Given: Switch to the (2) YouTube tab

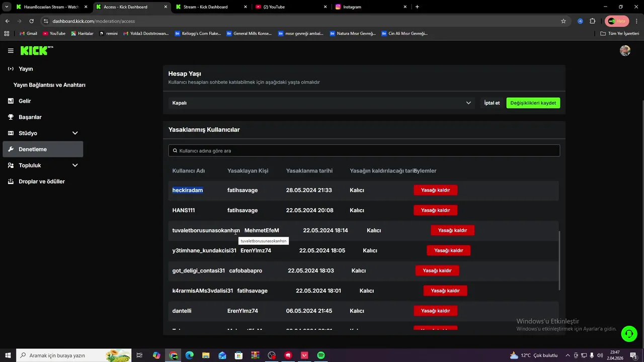Looking at the screenshot, I should (291, 7).
